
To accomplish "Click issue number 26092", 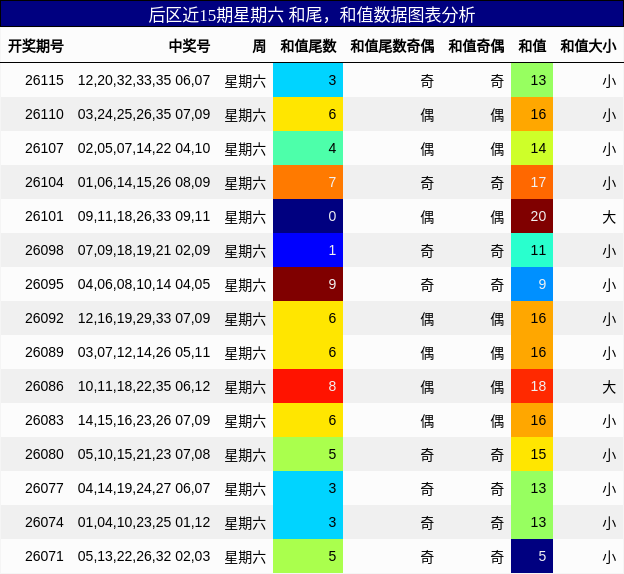I will click(44, 318).
